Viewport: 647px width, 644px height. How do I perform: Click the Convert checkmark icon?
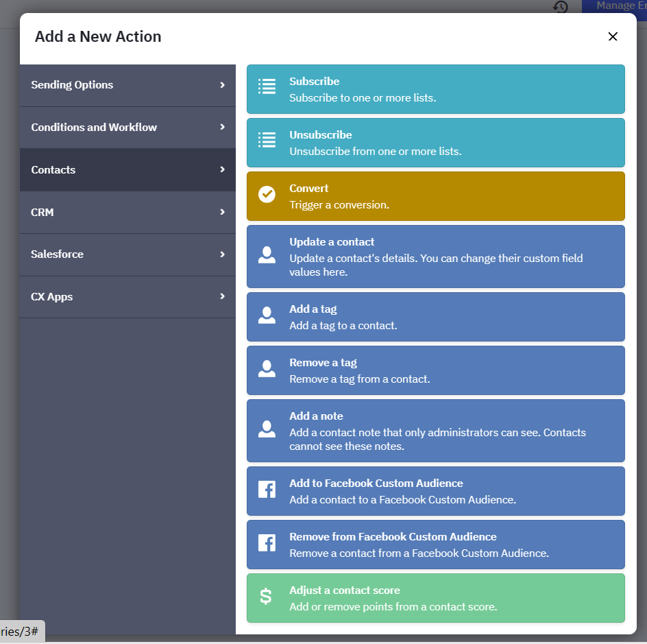(267, 193)
